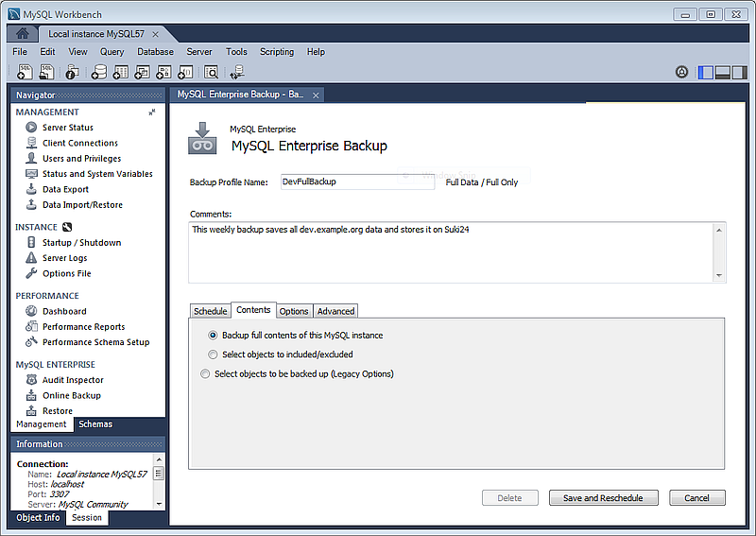Open the File menu
Image resolution: width=756 pixels, height=536 pixels.
(20, 52)
